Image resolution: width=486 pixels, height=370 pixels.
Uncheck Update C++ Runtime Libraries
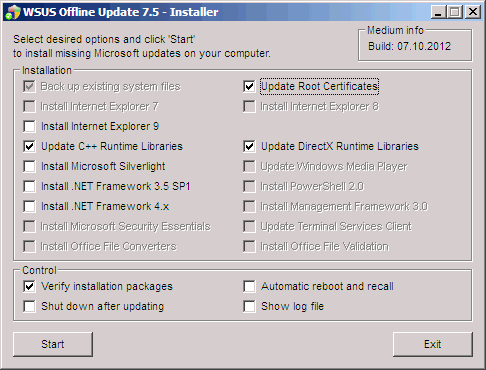tap(29, 147)
